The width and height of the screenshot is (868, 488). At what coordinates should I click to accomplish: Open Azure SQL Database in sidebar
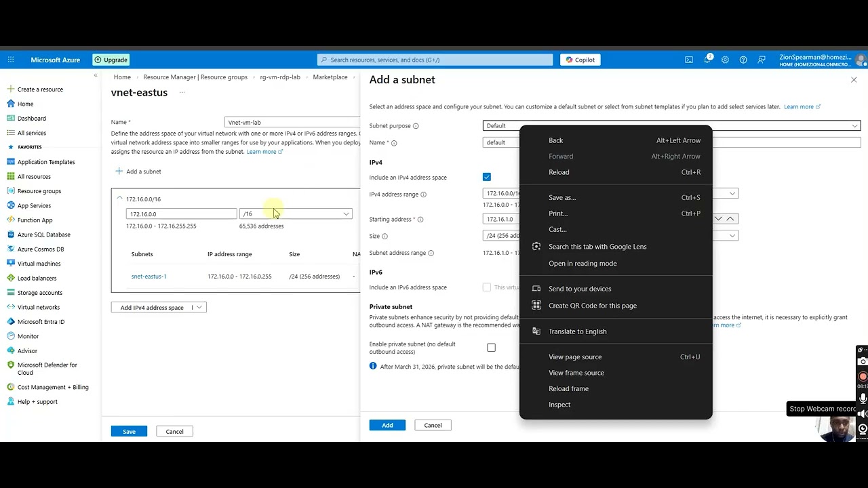click(x=43, y=235)
